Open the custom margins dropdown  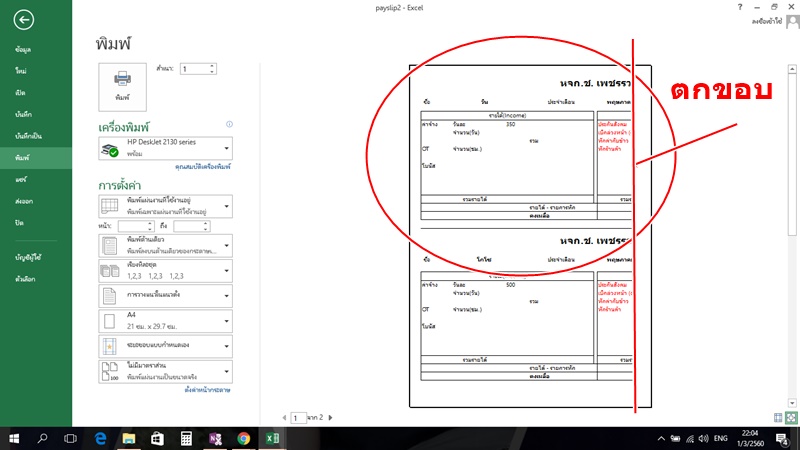[165, 346]
